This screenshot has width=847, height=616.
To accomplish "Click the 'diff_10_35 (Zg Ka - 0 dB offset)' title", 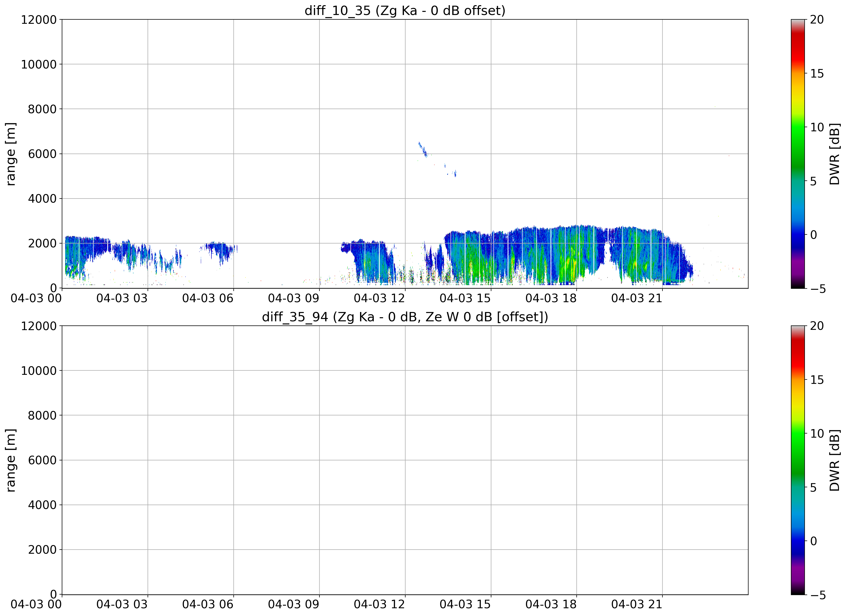I will point(405,10).
